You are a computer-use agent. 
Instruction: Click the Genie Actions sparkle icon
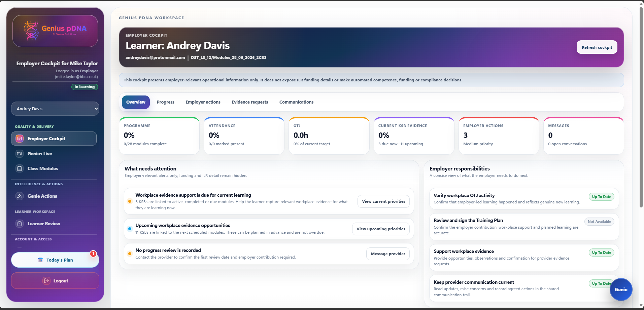point(20,196)
